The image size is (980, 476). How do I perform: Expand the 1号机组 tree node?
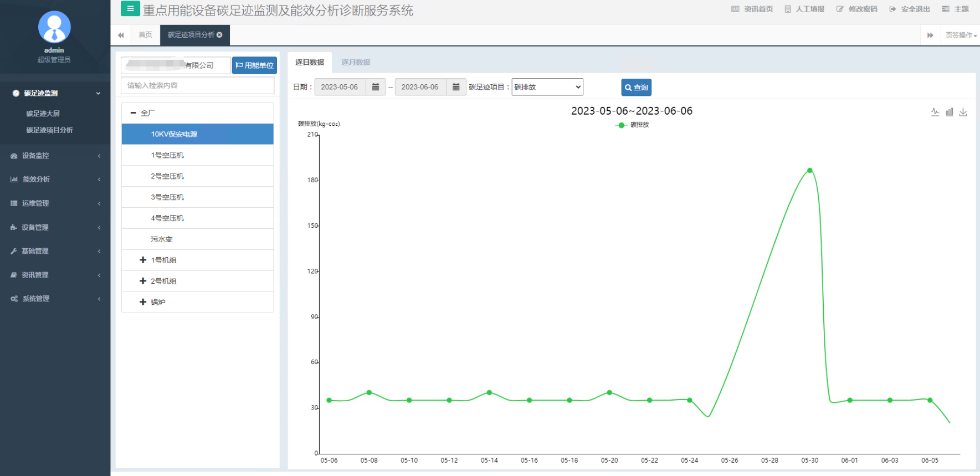(143, 260)
